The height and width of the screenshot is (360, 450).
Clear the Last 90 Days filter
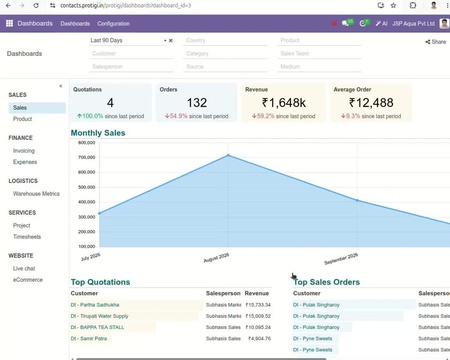point(171,40)
